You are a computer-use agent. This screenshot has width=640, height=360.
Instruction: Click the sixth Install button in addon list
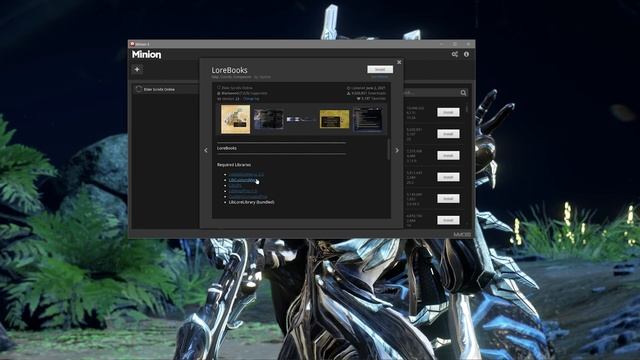448,220
